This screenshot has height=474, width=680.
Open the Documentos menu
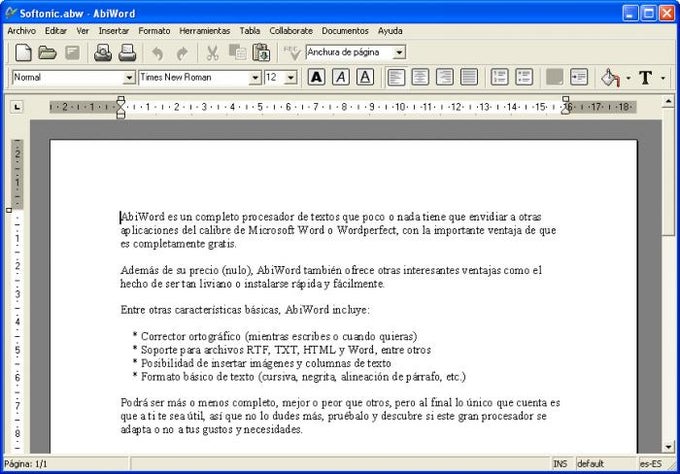[345, 31]
